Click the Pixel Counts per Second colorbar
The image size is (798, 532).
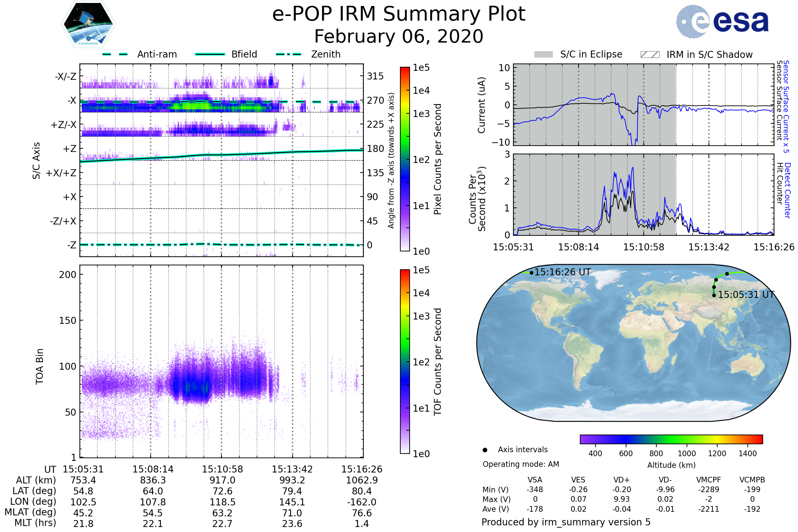click(405, 159)
